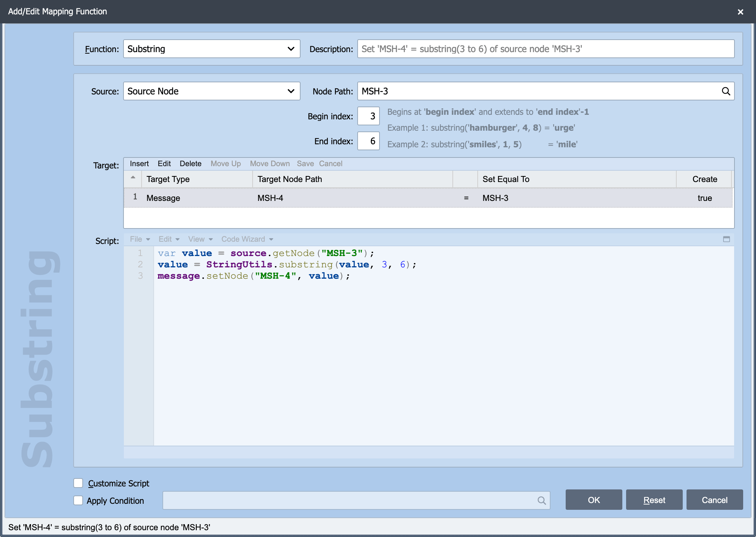Click the Node Path search magnifier icon

(726, 91)
